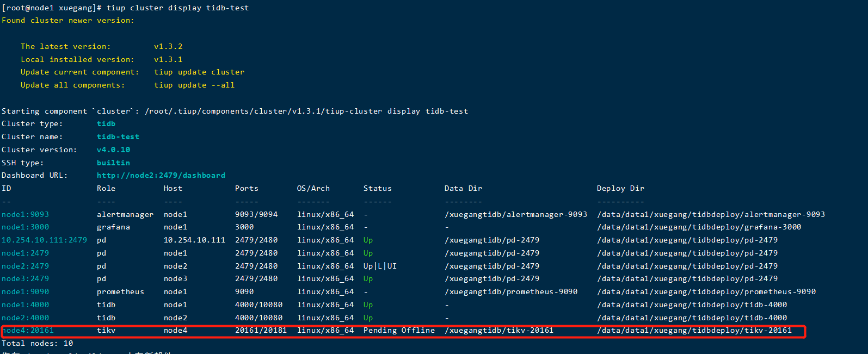Open the Dashboard URL link
Image resolution: width=868 pixels, height=354 pixels.
click(161, 176)
